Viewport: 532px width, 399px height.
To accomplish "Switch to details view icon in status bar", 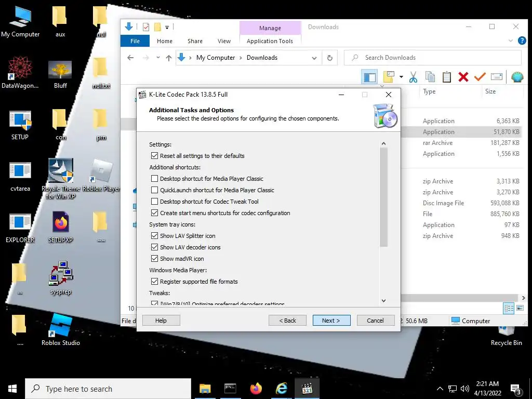I will coord(509,308).
